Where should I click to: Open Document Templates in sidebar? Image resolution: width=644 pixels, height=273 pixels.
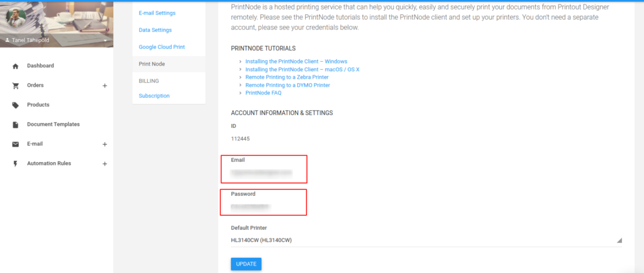tap(53, 124)
